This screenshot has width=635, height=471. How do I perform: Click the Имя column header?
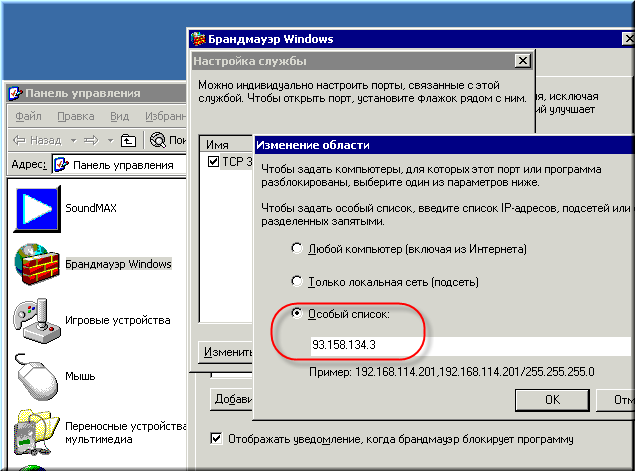tap(227, 145)
